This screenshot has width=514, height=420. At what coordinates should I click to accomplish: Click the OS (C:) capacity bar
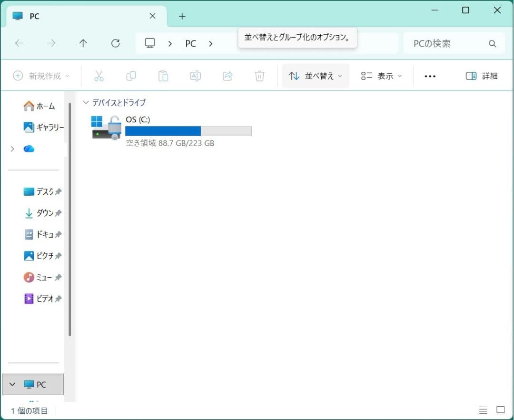point(188,130)
